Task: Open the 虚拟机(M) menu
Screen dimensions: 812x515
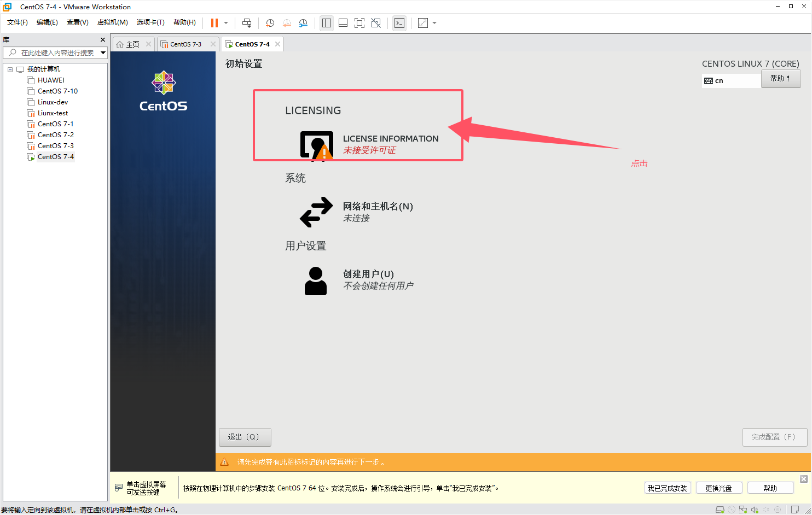Action: (x=113, y=22)
